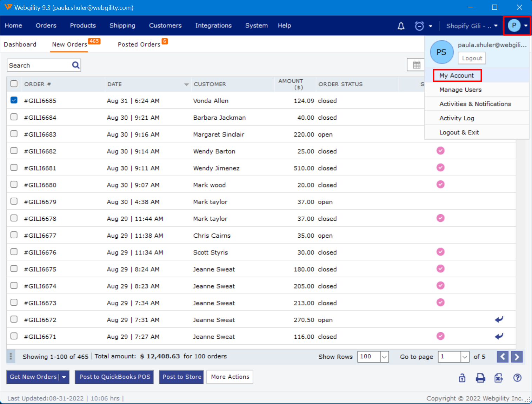This screenshot has width=532, height=404.
Task: Click the pink check icon for #GILI6673
Action: (x=440, y=302)
